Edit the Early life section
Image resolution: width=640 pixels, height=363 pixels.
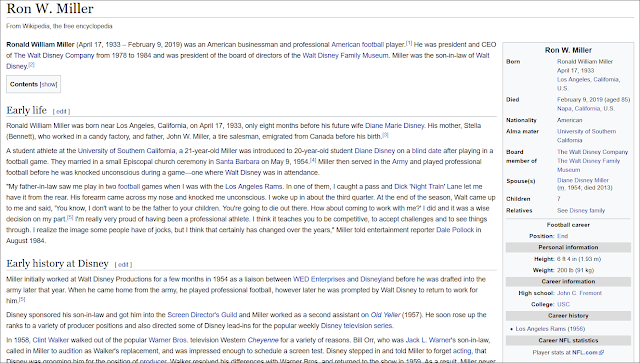[61, 111]
